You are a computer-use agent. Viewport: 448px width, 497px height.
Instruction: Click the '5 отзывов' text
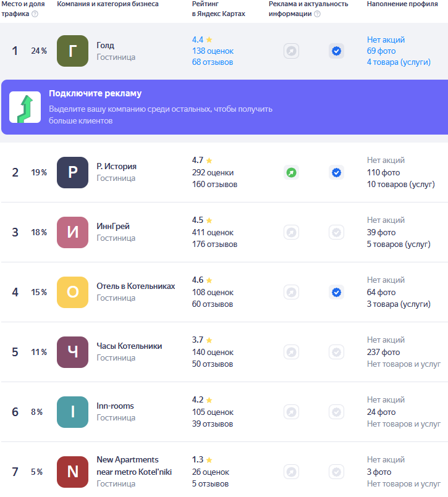(210, 483)
